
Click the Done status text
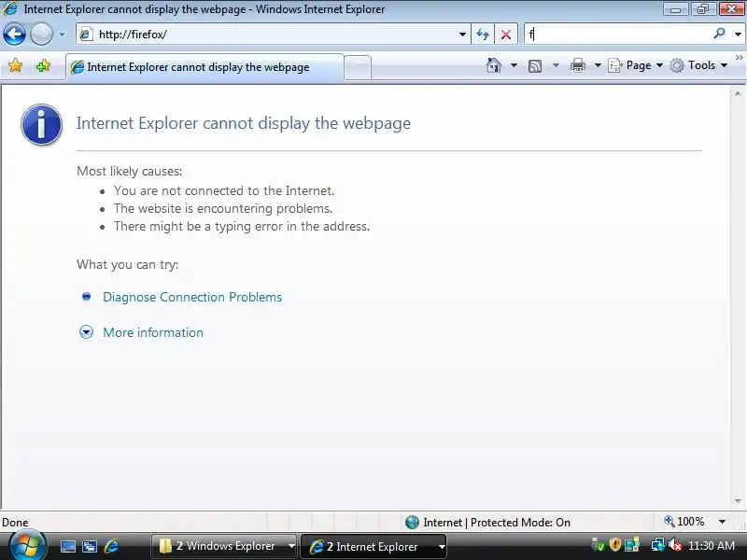click(x=15, y=523)
